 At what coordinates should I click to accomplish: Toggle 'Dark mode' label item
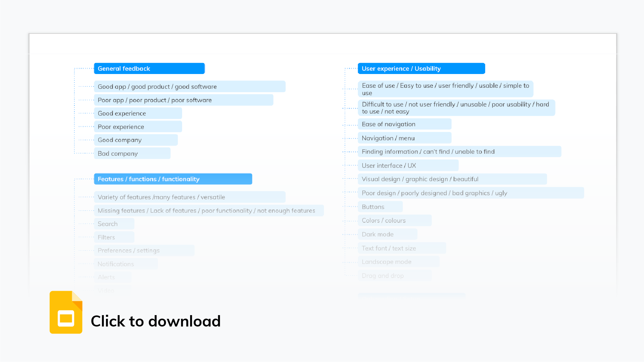pyautogui.click(x=388, y=234)
